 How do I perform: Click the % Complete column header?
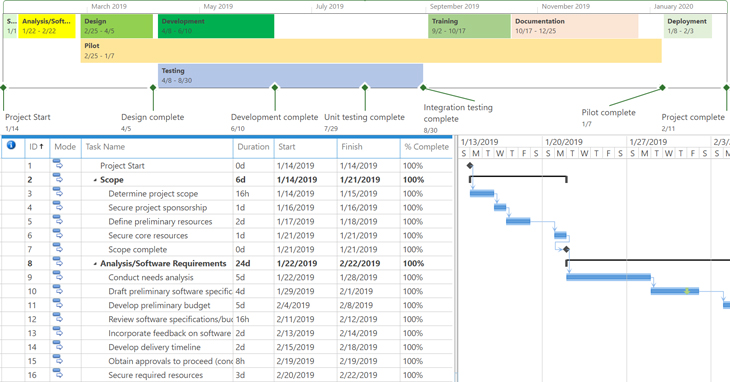click(426, 147)
